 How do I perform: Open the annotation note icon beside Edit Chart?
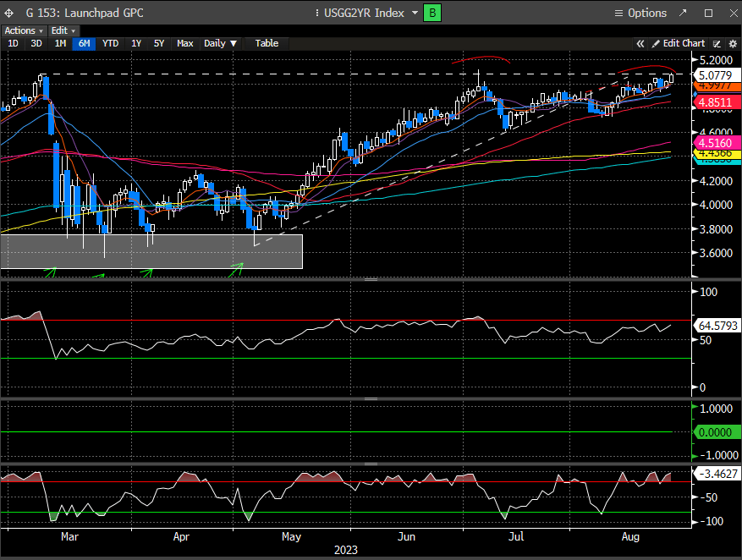tap(717, 43)
